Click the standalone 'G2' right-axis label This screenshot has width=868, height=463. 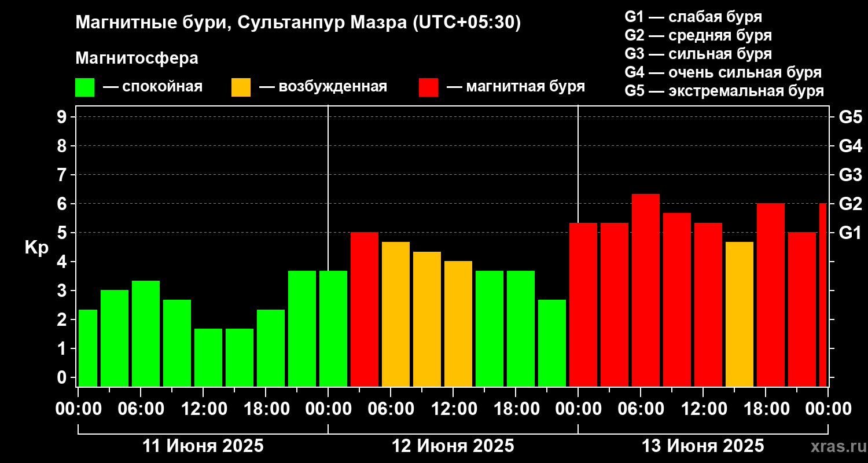850,204
